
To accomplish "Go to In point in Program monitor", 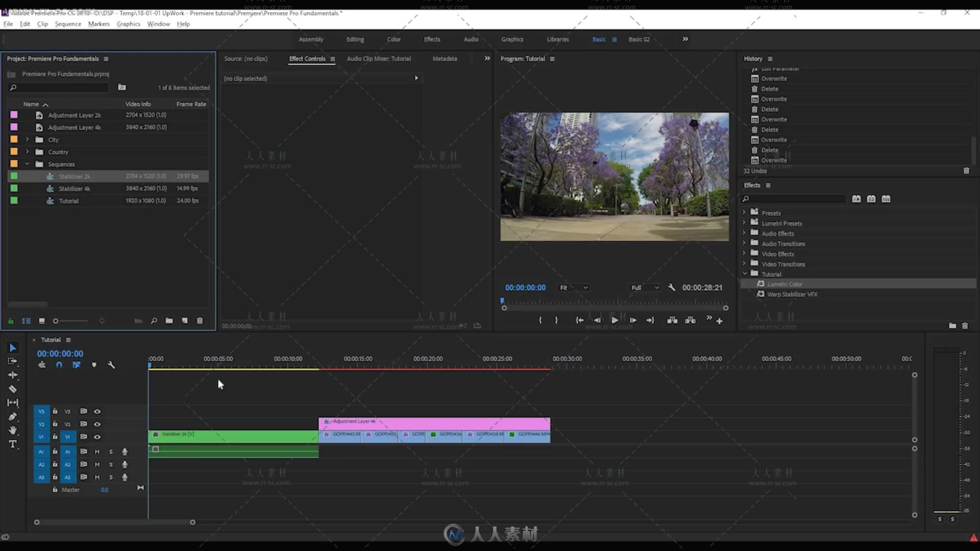I will pos(579,320).
